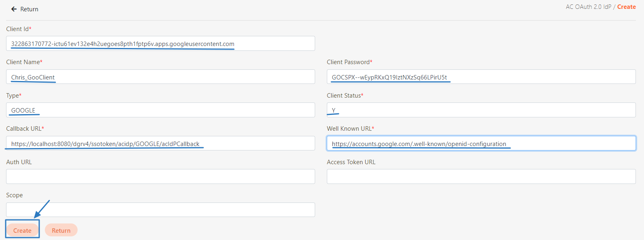Click the orange Create breadcrumb text
The image size is (644, 240).
click(626, 7)
